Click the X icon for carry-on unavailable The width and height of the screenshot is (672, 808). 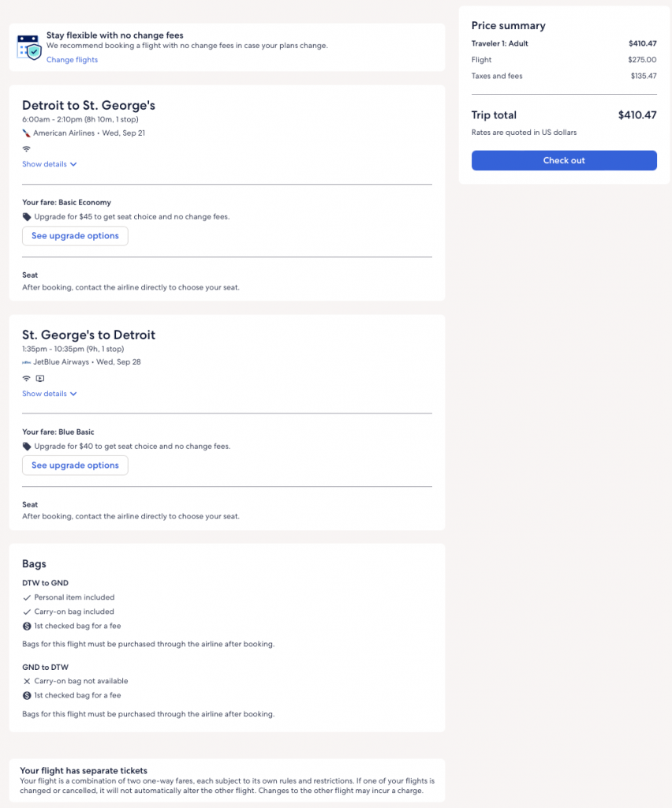tap(27, 681)
